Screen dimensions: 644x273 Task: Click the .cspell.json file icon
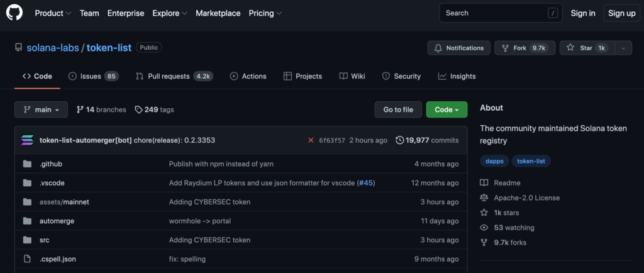coord(27,259)
